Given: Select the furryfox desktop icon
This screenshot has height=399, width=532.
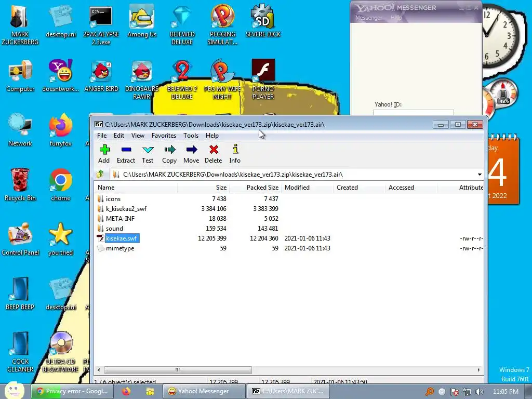Looking at the screenshot, I should (60, 130).
